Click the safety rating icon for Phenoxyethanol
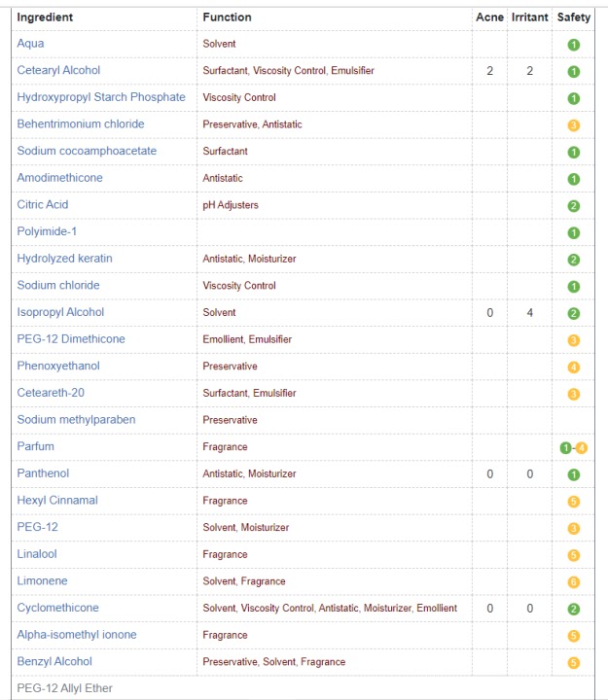The image size is (608, 700). click(x=574, y=367)
